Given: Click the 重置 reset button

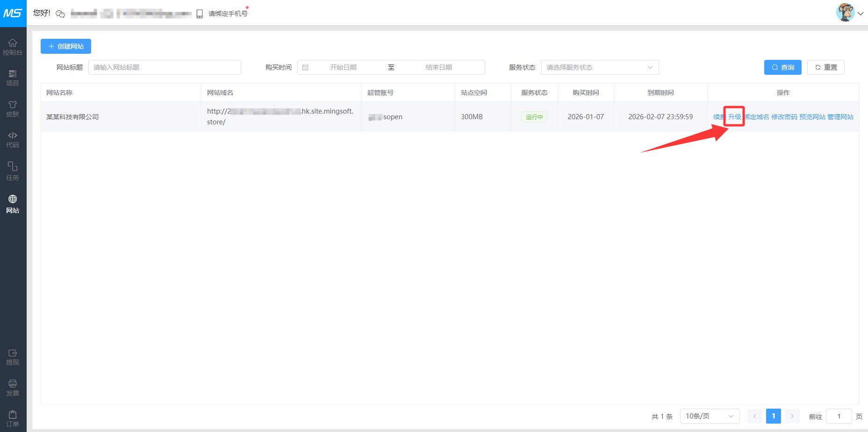Looking at the screenshot, I should (x=825, y=67).
